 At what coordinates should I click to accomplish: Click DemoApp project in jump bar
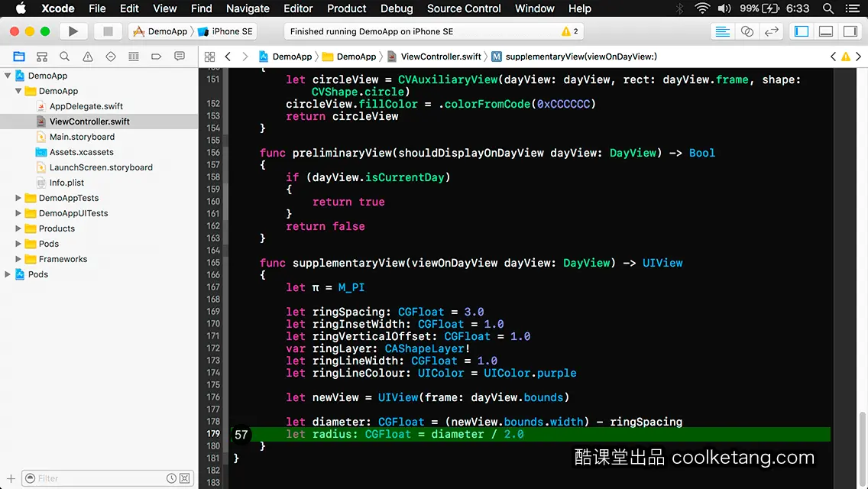[x=286, y=57]
